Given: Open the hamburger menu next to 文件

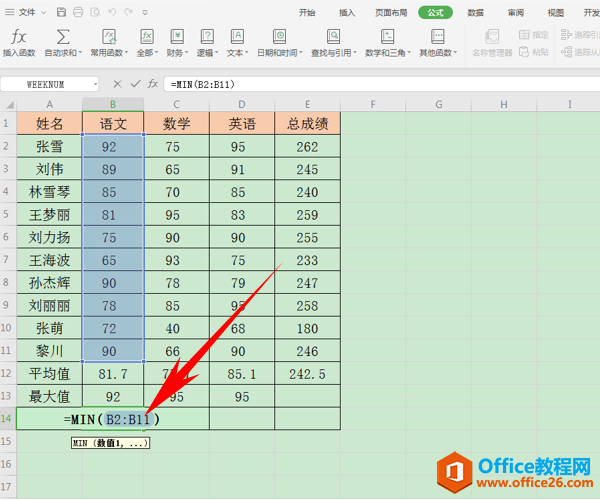Looking at the screenshot, I should point(10,12).
